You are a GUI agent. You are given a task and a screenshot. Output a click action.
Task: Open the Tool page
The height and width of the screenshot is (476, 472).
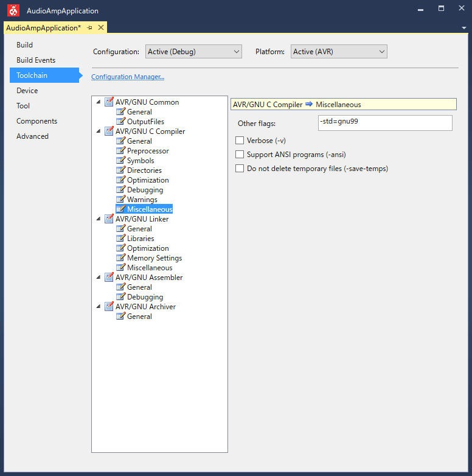(23, 106)
